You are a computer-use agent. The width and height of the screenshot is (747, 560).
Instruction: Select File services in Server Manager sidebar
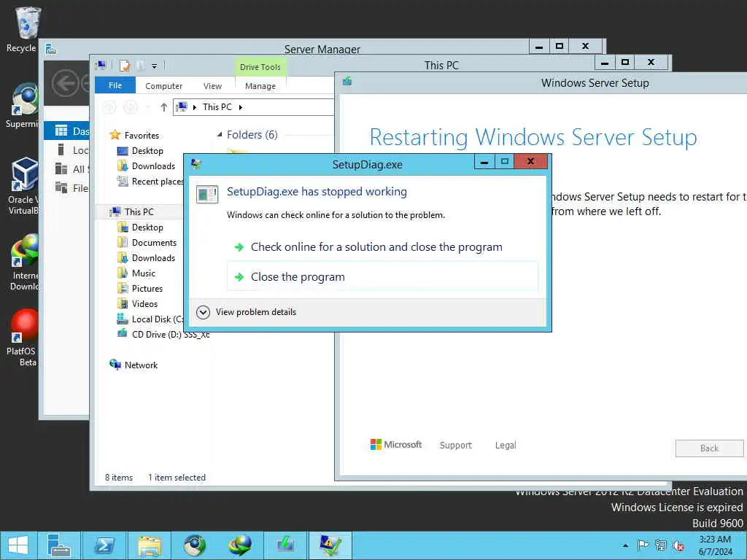(x=66, y=188)
